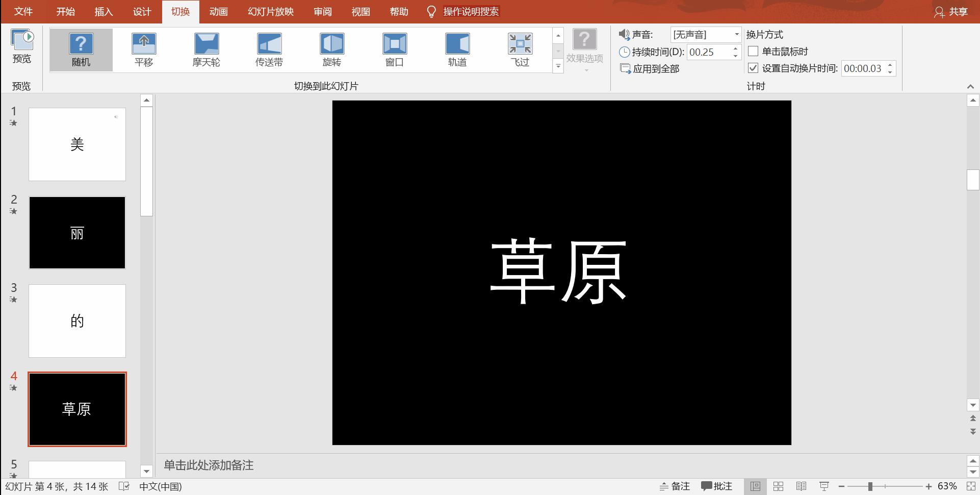Select slide 2 thumbnail showing 丽
Screen dimensions: 980x495
point(77,233)
